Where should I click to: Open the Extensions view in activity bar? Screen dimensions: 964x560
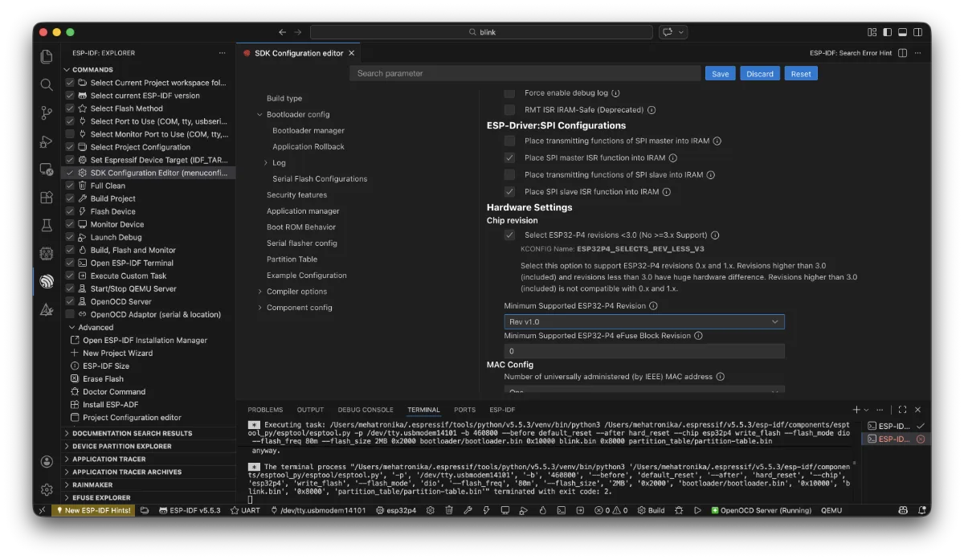47,198
